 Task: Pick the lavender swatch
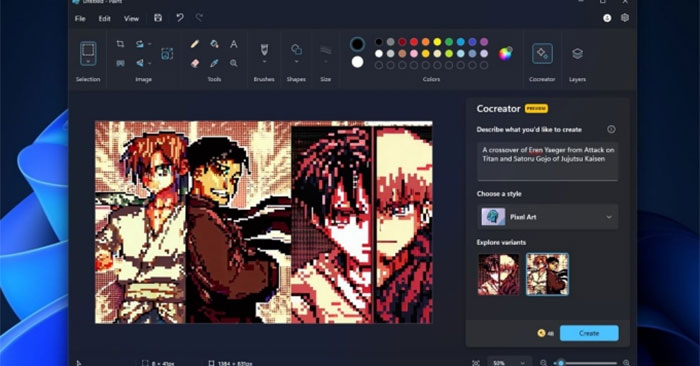click(x=484, y=54)
